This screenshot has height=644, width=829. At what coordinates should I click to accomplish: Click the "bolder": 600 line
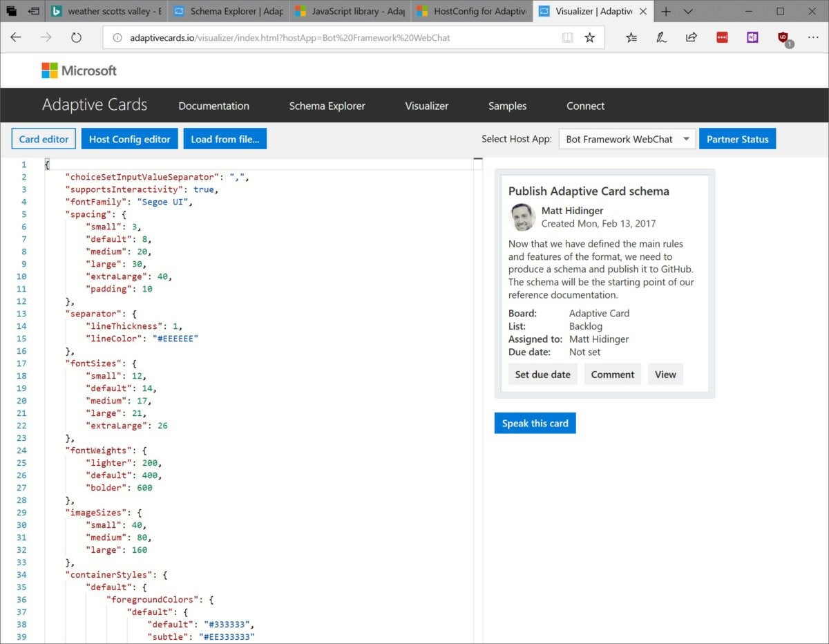pyautogui.click(x=119, y=488)
